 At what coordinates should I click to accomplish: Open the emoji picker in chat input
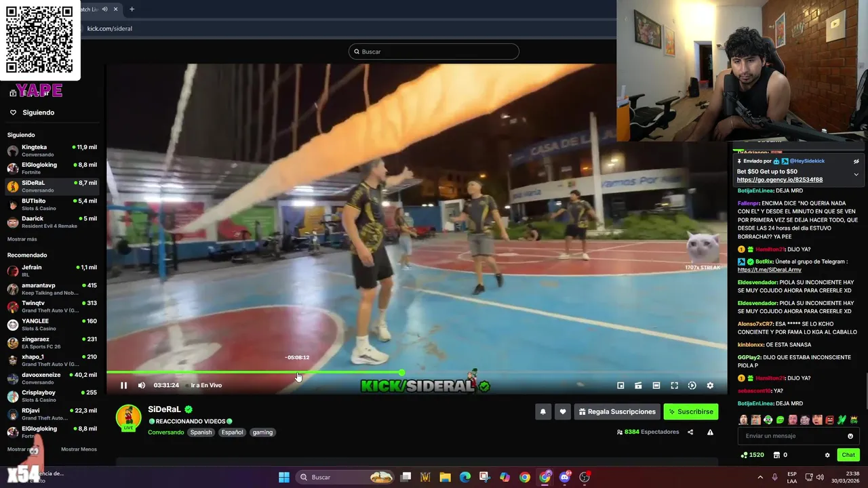tap(850, 436)
